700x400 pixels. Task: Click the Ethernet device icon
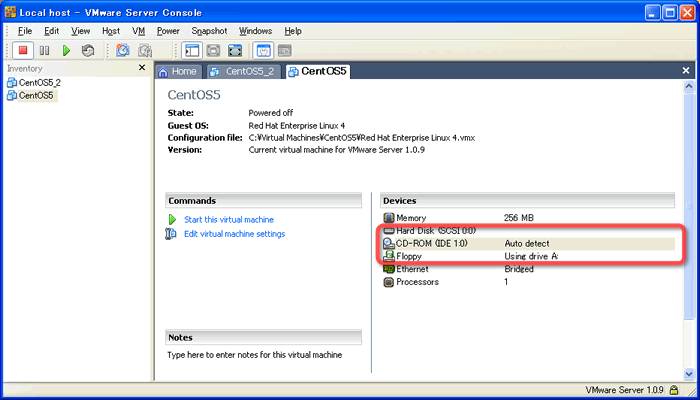point(389,269)
